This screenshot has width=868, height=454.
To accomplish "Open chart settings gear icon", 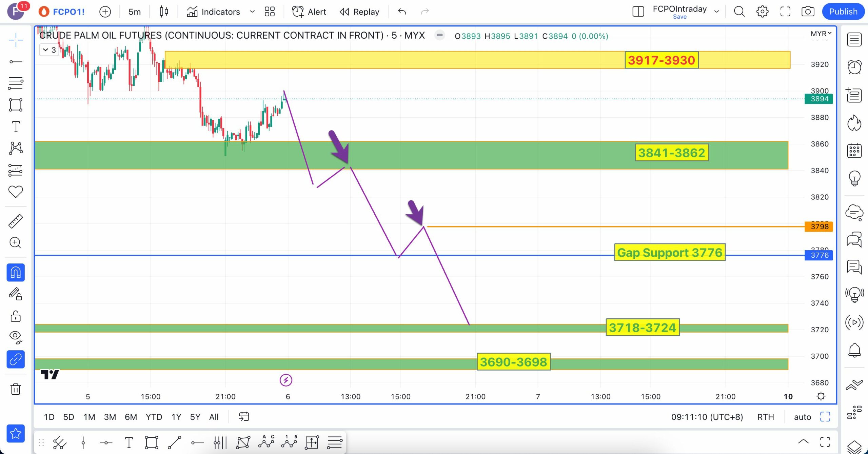I will click(762, 12).
